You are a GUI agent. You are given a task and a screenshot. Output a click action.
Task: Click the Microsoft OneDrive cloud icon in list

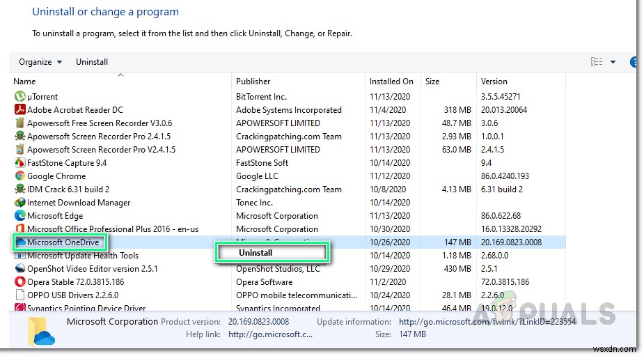point(20,242)
